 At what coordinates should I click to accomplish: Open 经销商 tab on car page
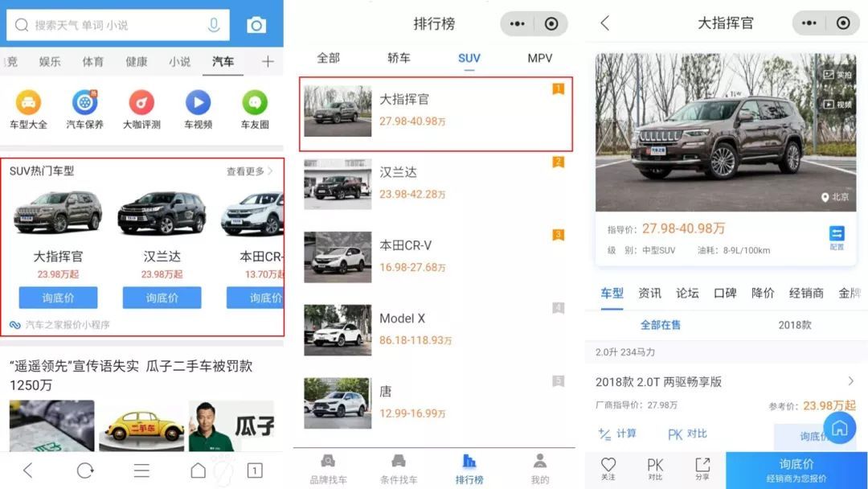click(x=806, y=293)
